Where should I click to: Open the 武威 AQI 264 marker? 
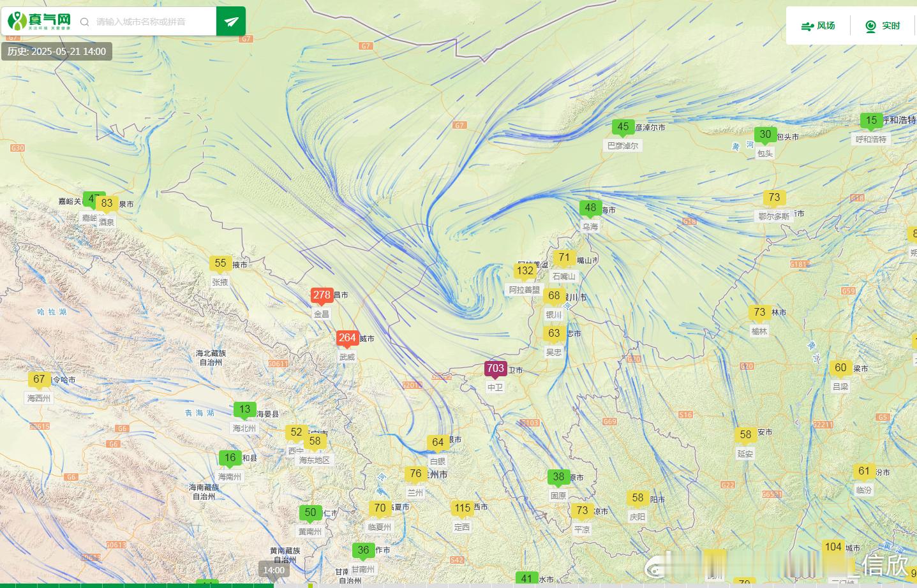tap(347, 338)
